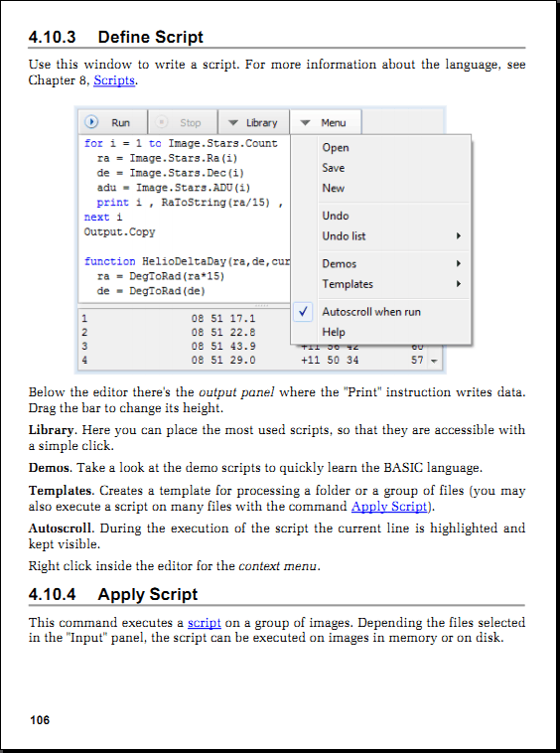560x753 pixels.
Task: Expand the Undo list submenu
Action: coord(391,235)
